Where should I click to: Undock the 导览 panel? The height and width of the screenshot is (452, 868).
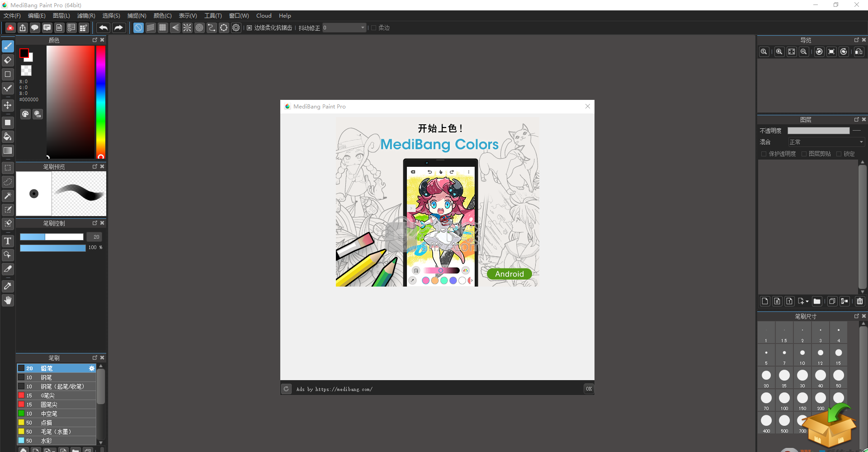click(856, 40)
